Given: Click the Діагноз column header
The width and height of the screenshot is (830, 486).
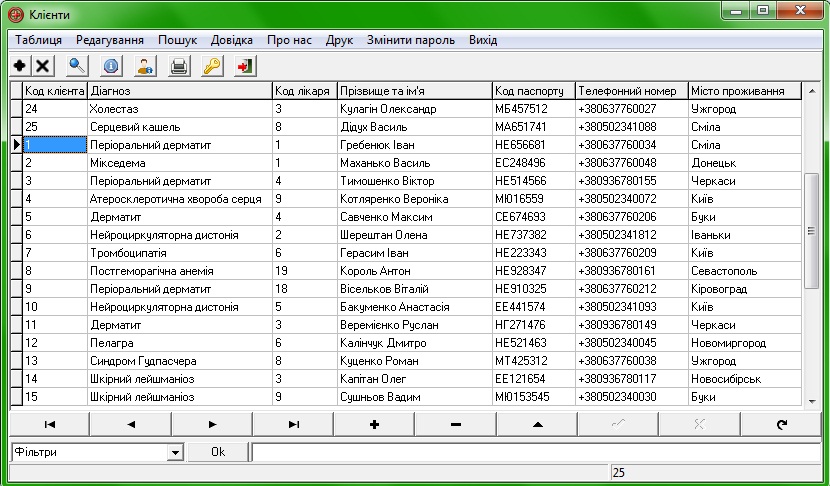Looking at the screenshot, I should 179,91.
